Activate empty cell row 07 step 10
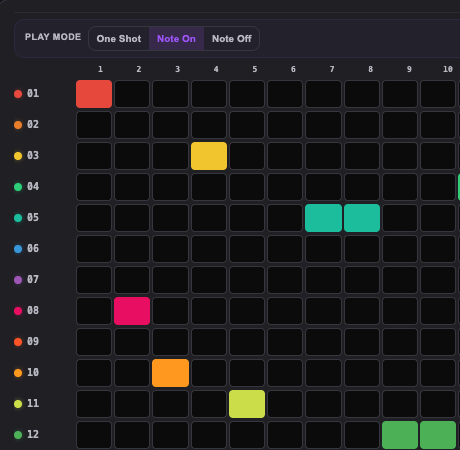 click(x=438, y=280)
